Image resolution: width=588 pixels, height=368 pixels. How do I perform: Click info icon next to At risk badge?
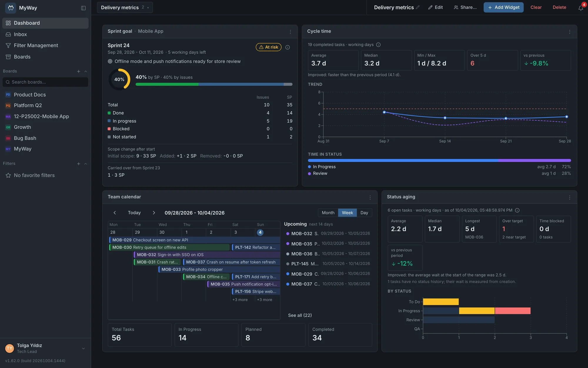click(x=288, y=47)
